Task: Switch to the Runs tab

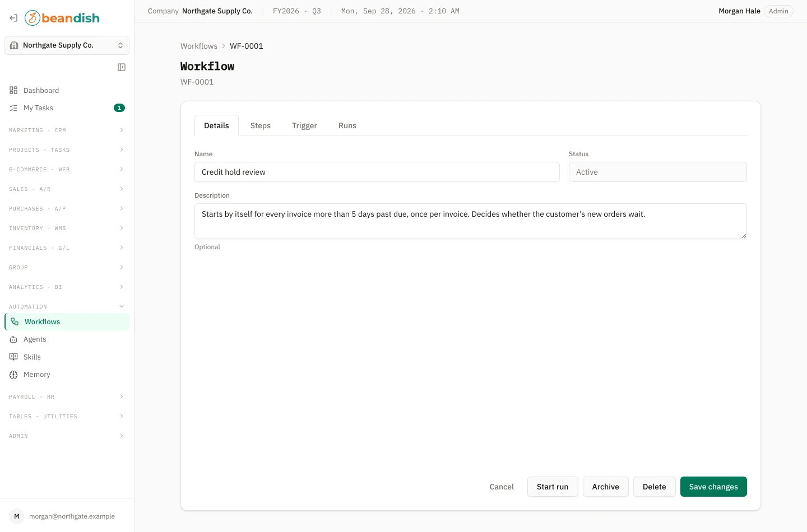Action: click(x=347, y=125)
